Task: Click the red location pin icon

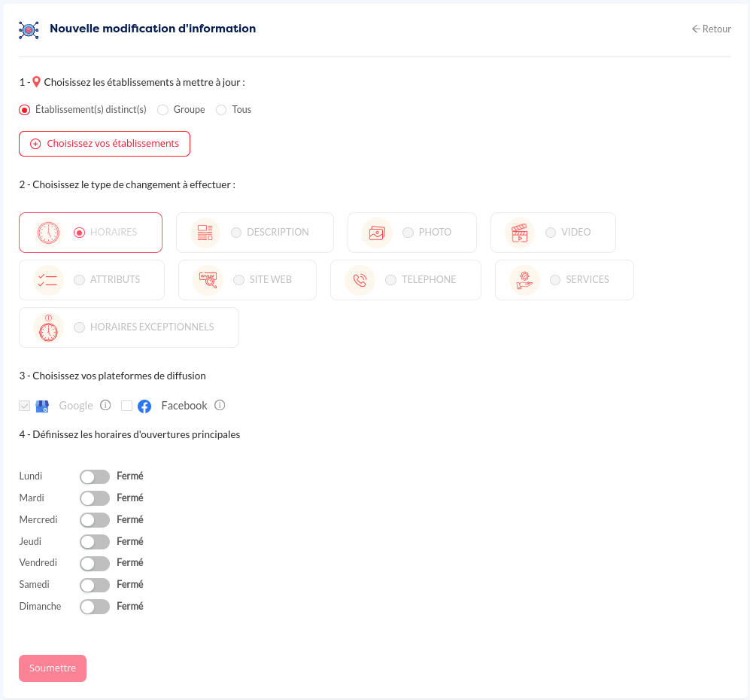Action: coord(36,82)
